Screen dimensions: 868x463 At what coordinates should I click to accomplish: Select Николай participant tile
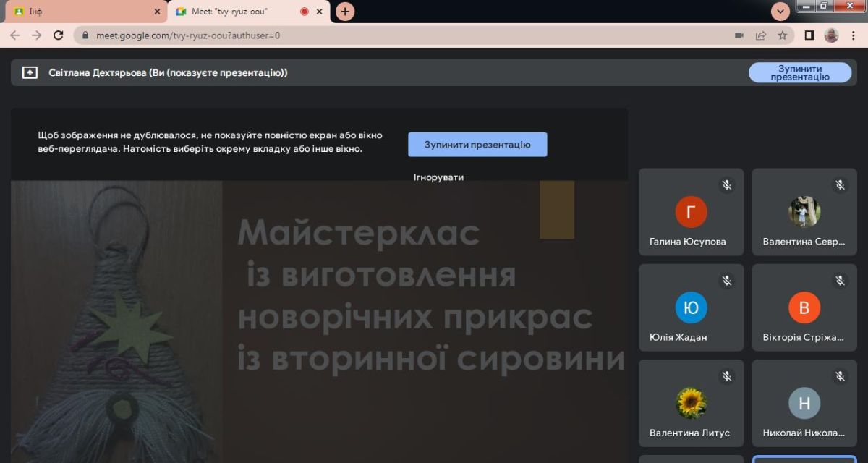pos(804,403)
